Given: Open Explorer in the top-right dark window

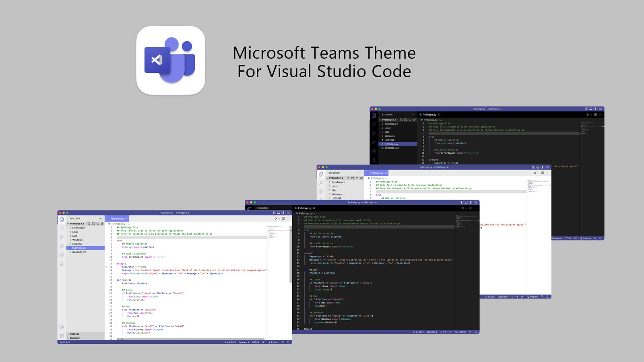Looking at the screenshot, I should click(x=374, y=116).
